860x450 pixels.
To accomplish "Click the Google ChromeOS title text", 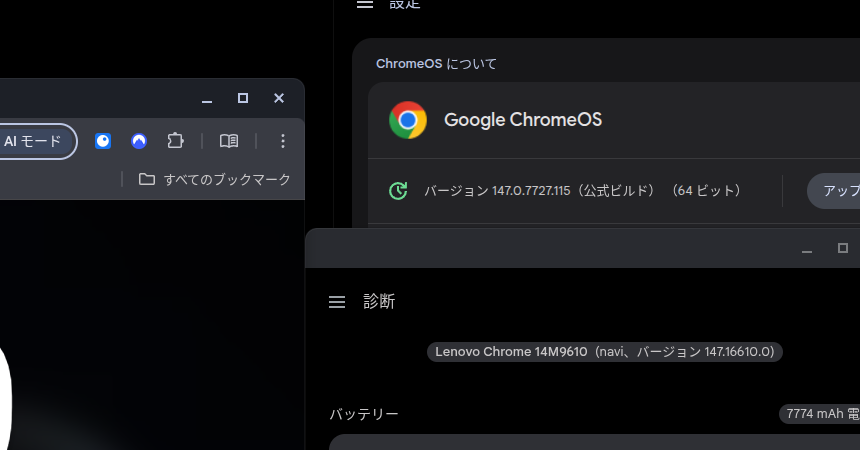I will click(x=523, y=120).
